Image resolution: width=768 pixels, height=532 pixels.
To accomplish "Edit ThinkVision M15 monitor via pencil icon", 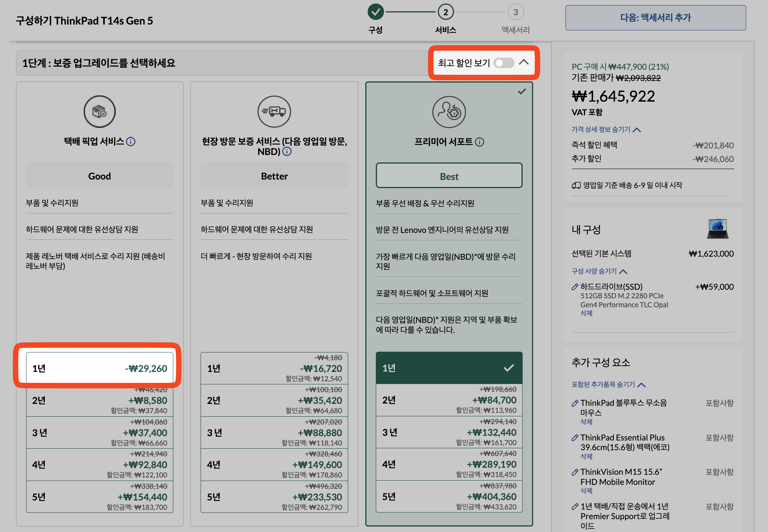I will 575,472.
